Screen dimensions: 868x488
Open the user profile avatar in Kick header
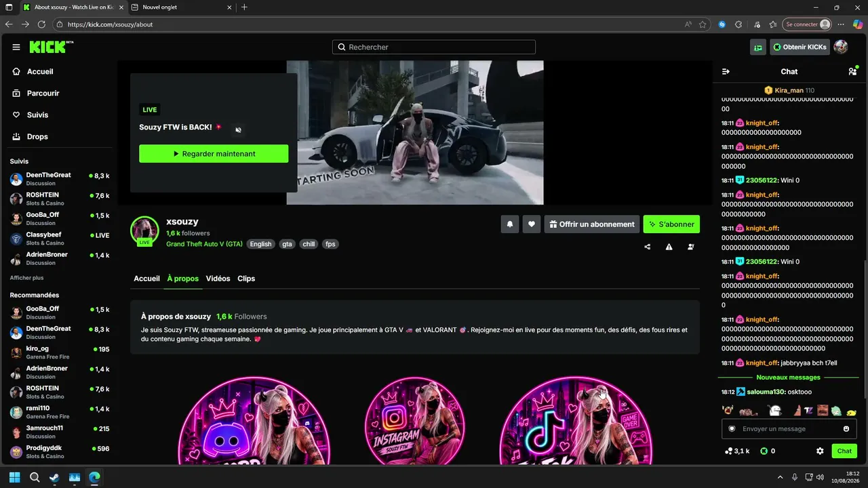click(841, 47)
